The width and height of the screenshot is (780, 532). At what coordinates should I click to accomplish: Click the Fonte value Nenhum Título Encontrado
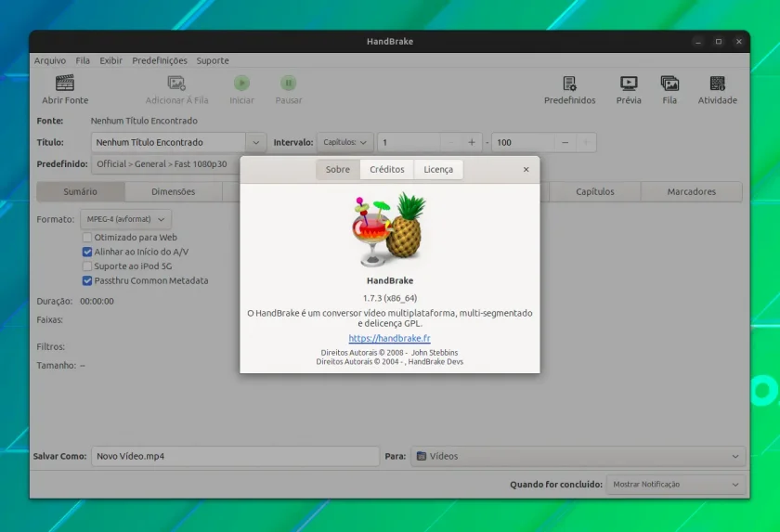pos(144,121)
